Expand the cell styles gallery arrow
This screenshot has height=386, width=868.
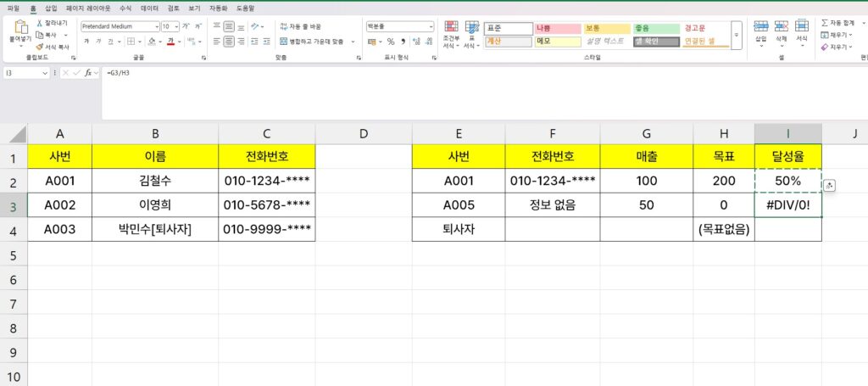(736, 35)
